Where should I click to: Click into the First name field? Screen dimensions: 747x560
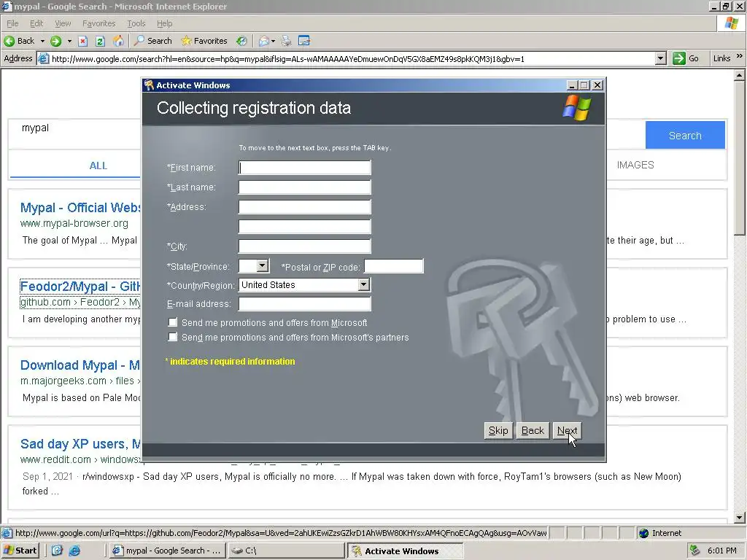[x=304, y=167]
